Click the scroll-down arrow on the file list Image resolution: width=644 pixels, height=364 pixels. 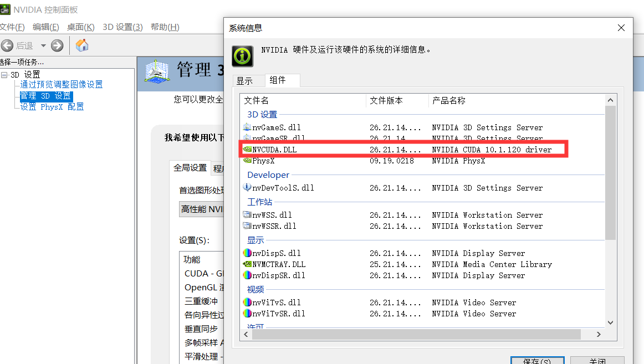point(610,322)
